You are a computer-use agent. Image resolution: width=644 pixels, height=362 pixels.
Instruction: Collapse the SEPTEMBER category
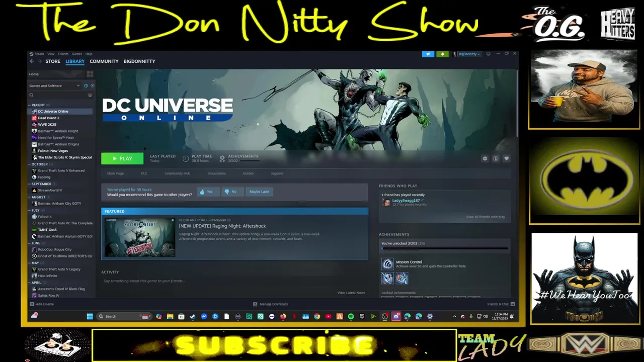click(x=41, y=184)
